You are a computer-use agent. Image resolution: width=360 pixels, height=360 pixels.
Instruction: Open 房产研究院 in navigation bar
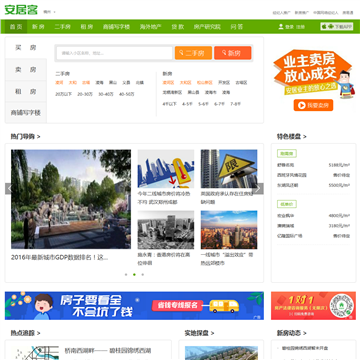click(x=207, y=27)
